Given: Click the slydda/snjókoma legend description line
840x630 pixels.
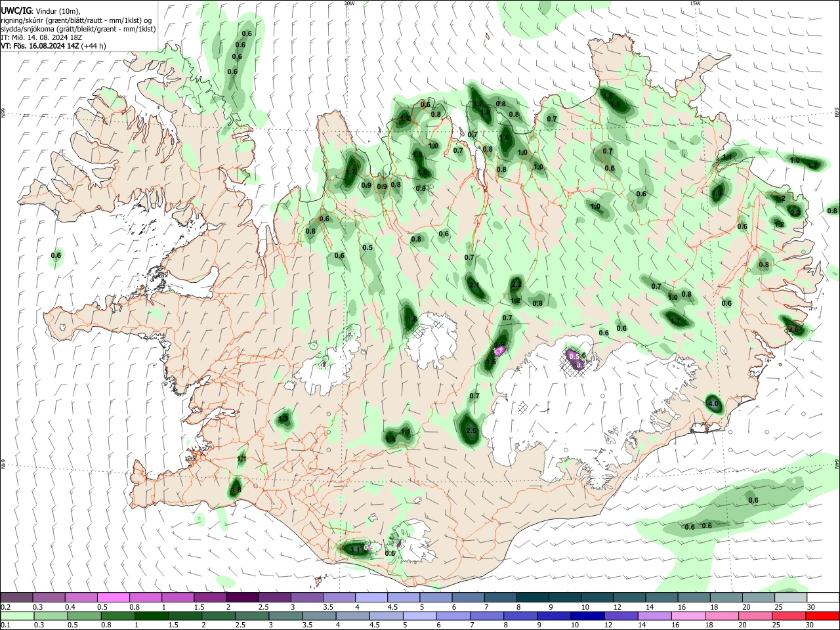Looking at the screenshot, I should point(78,29).
